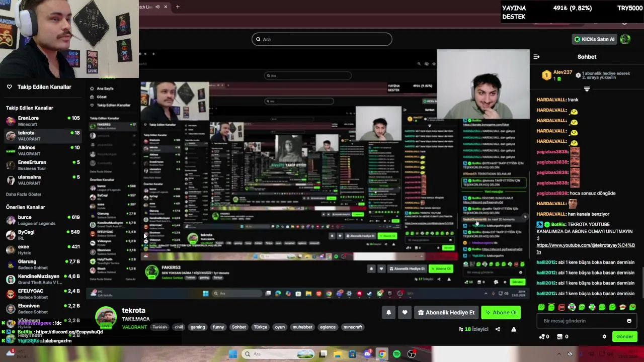Image resolution: width=644 pixels, height=362 pixels.
Task: Select the gaming tag
Action: click(x=198, y=327)
